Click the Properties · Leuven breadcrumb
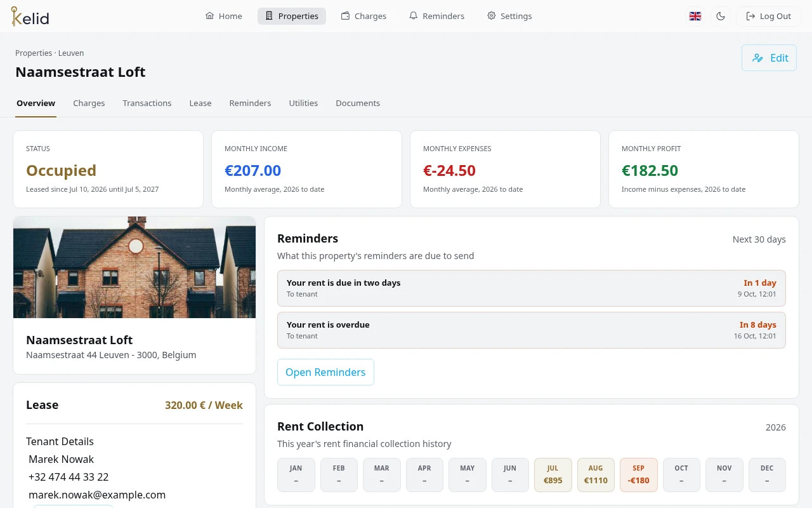Viewport: 812px width, 508px height. click(49, 53)
